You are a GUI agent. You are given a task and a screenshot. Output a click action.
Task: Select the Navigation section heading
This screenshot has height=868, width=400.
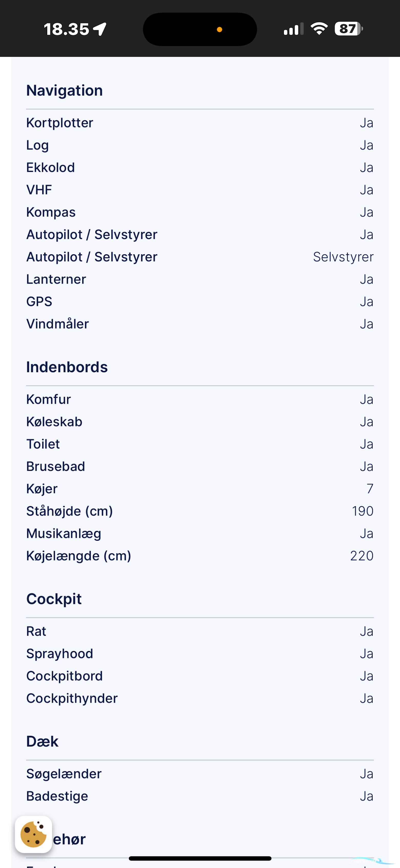64,91
